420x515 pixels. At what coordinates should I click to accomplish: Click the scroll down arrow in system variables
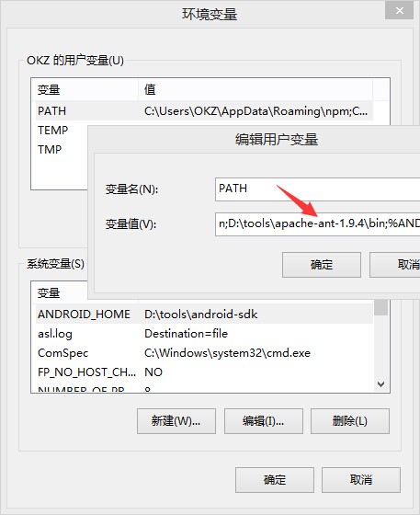[381, 384]
